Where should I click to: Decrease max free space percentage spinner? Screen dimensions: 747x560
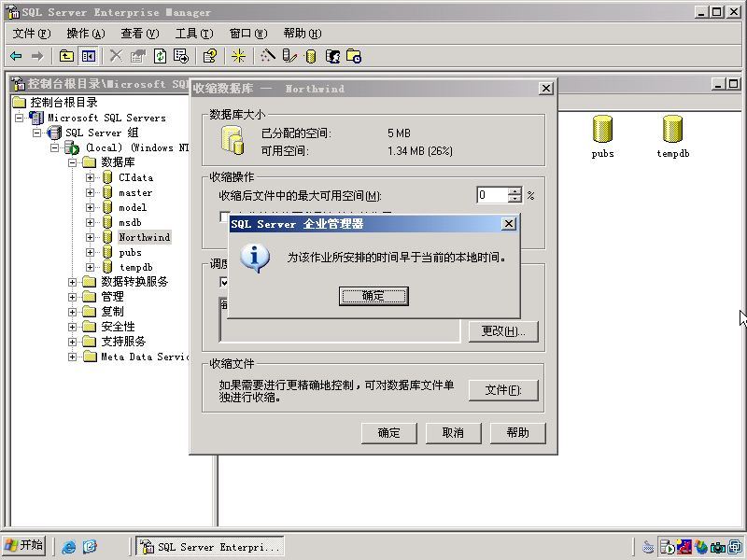tap(514, 199)
